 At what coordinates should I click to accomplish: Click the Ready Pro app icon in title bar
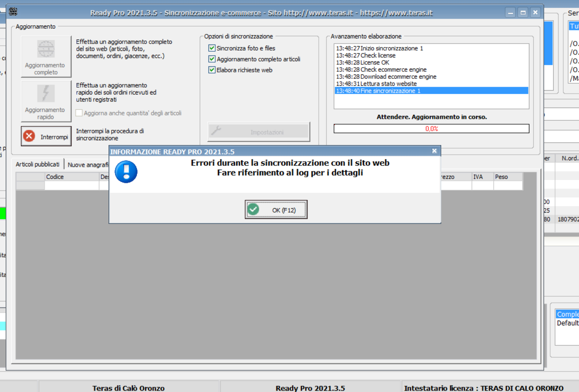(x=13, y=12)
